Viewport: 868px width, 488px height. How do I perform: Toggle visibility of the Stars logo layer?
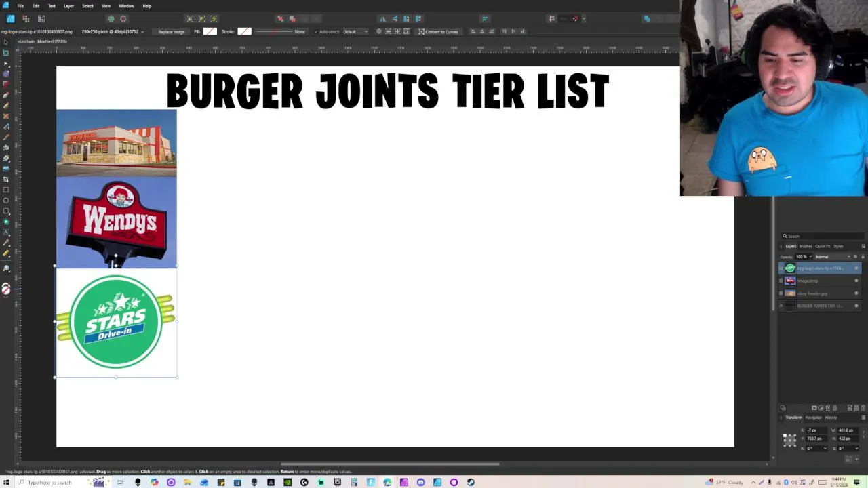pos(856,268)
